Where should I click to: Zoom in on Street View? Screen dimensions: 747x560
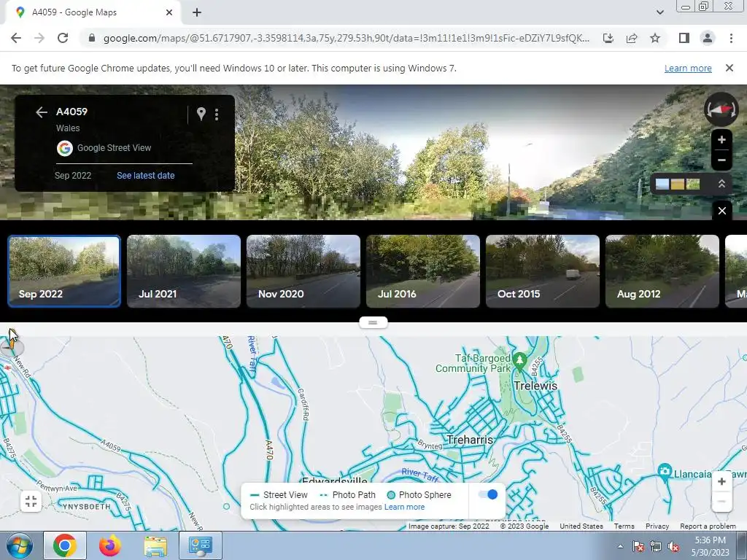click(x=721, y=139)
